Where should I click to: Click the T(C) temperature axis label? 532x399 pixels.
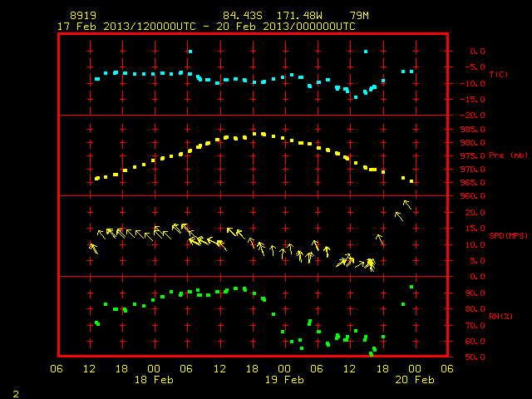tap(499, 74)
